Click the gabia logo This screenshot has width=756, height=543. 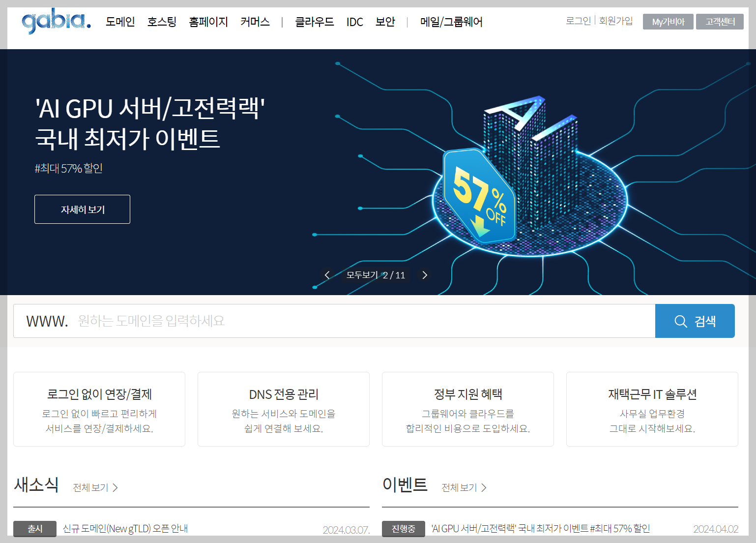pyautogui.click(x=56, y=21)
